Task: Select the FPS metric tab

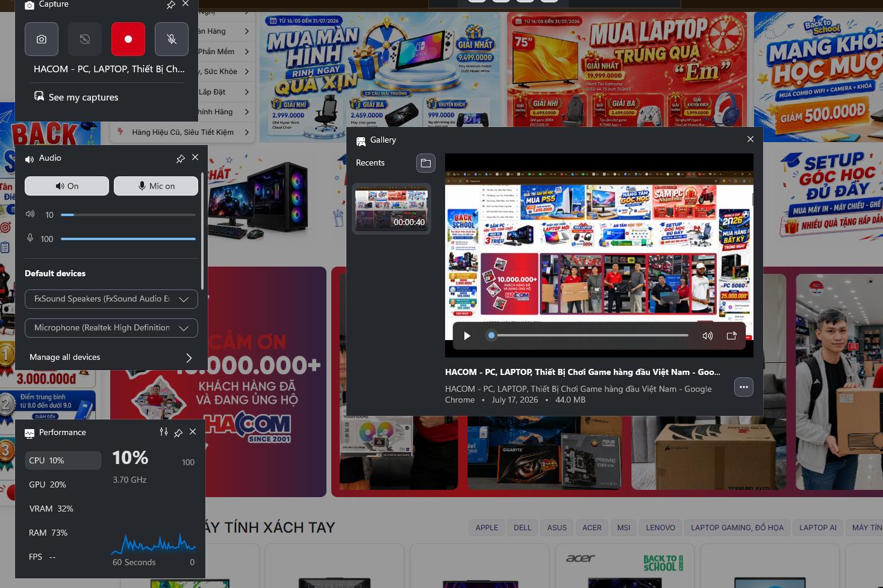Action: point(63,557)
